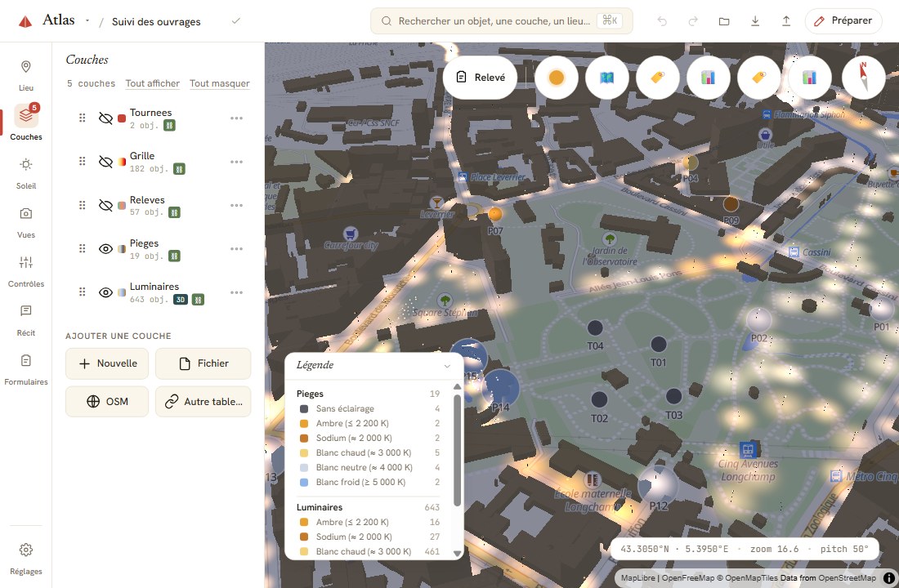The width and height of the screenshot is (899, 588).
Task: Show the hidden Tournees layer
Action: (105, 118)
